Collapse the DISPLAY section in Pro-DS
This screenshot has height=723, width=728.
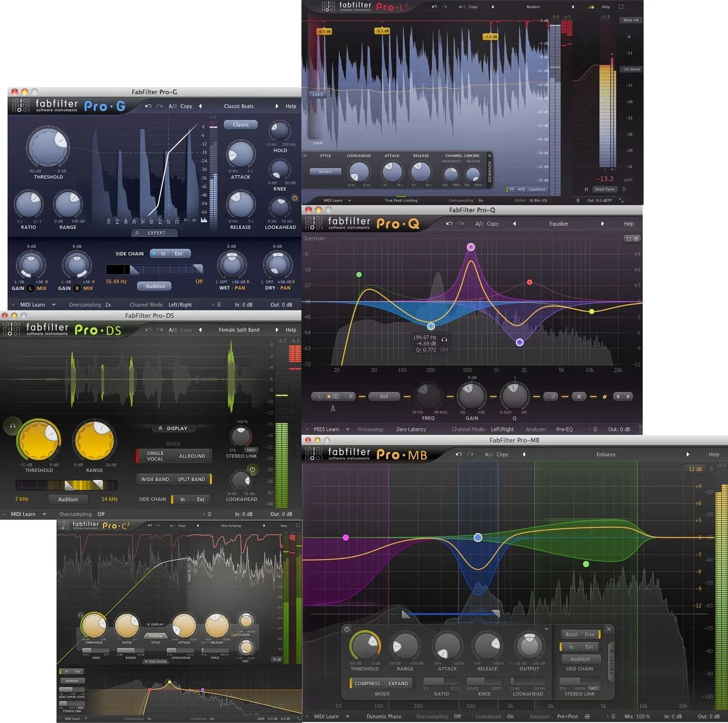click(x=174, y=428)
